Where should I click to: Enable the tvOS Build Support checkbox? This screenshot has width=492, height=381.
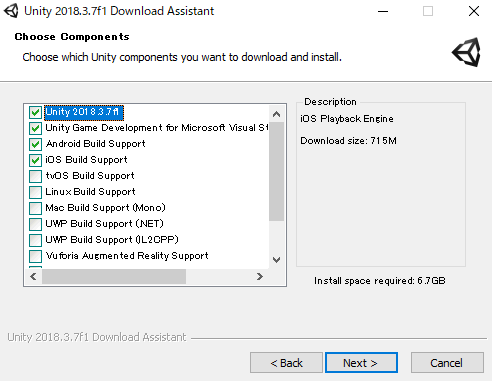tap(35, 176)
